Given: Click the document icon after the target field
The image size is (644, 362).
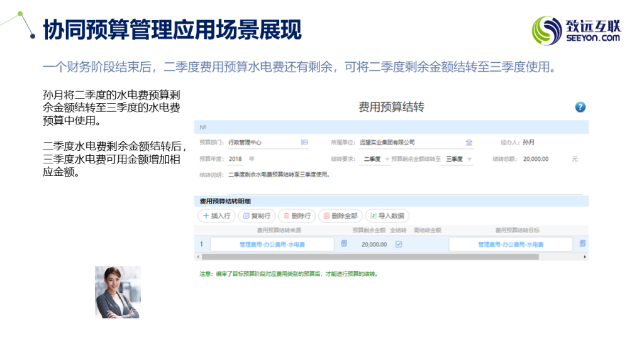Looking at the screenshot, I should [582, 244].
